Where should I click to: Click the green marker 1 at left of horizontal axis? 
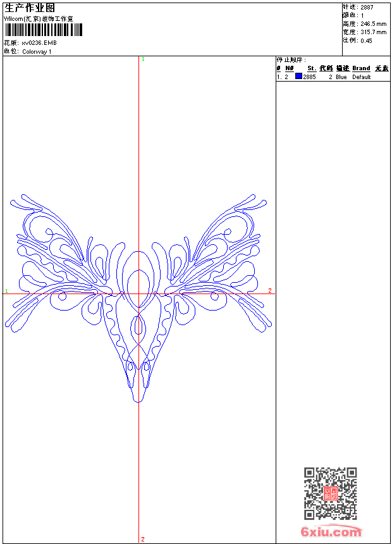(6, 291)
